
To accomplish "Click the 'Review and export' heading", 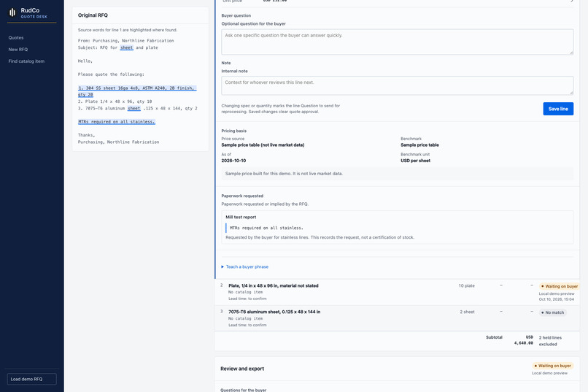I will [242, 369].
